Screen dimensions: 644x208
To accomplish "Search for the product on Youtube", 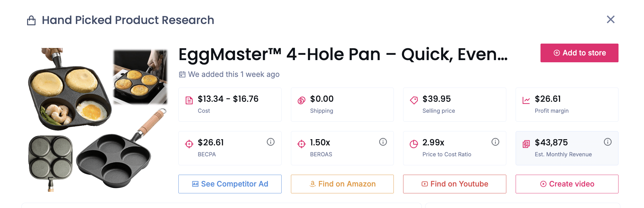I will click(x=455, y=184).
